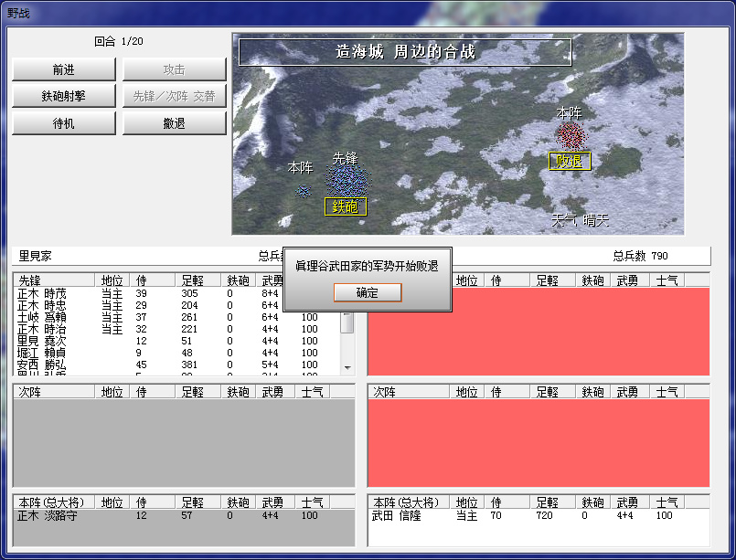Image resolution: width=736 pixels, height=560 pixels.
Task: Select row 安西 勝弘
Action: tap(178, 365)
